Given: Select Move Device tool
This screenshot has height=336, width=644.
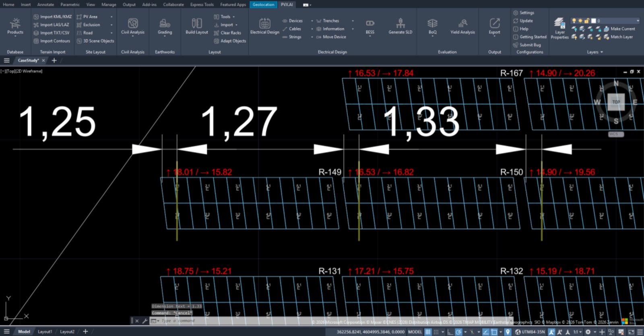Looking at the screenshot, I should pyautogui.click(x=331, y=37).
